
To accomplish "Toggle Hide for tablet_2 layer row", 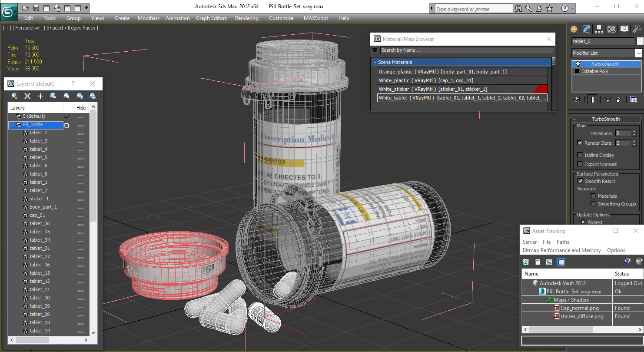I will coord(81,133).
